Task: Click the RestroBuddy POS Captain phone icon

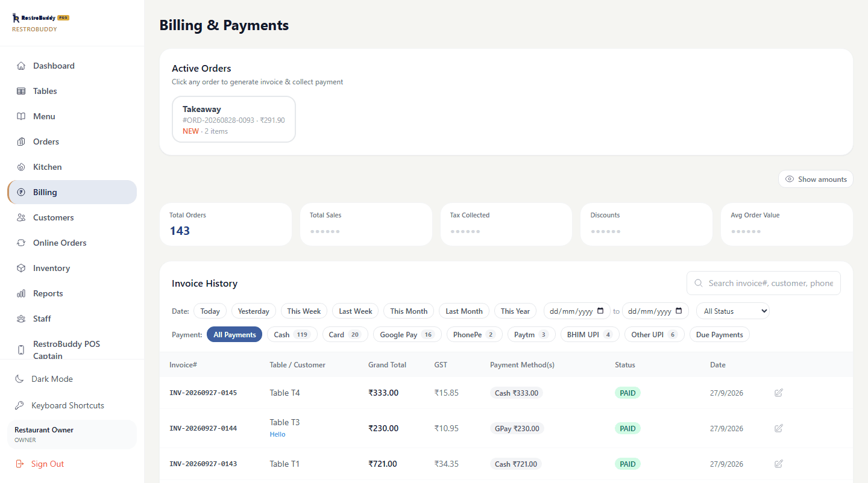Action: click(x=21, y=350)
